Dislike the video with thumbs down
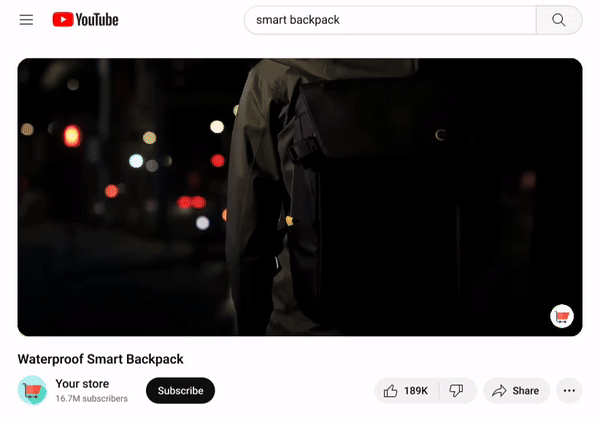 click(x=456, y=391)
